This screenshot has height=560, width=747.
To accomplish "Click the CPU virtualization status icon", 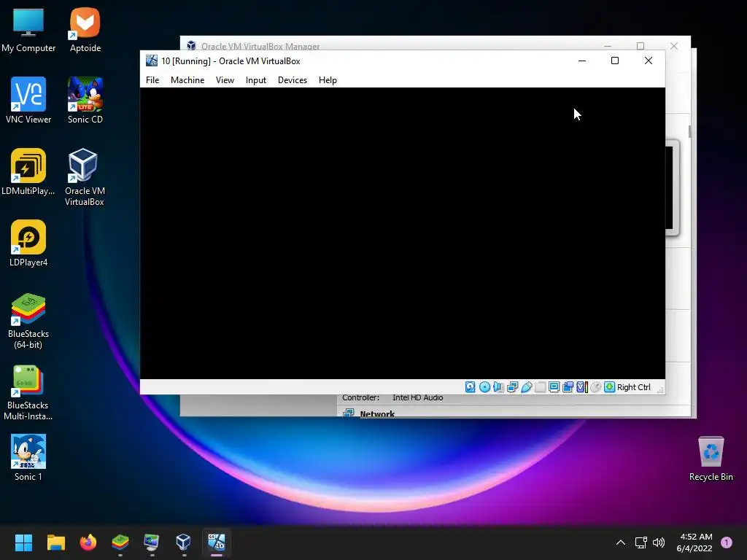I will coord(581,387).
